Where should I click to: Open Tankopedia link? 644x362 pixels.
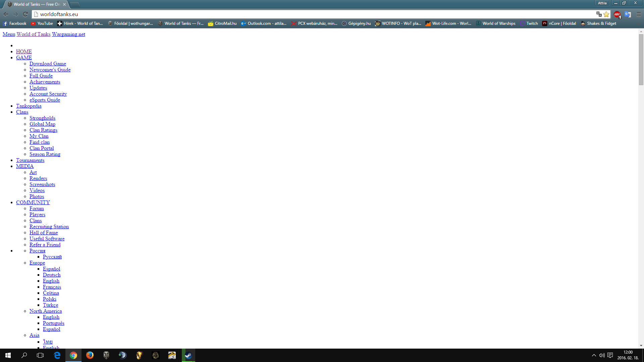(29, 106)
